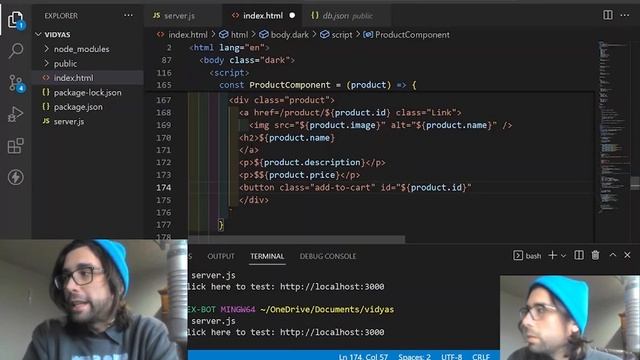
Task: Click JS icon on server.js tab
Action: [156, 16]
